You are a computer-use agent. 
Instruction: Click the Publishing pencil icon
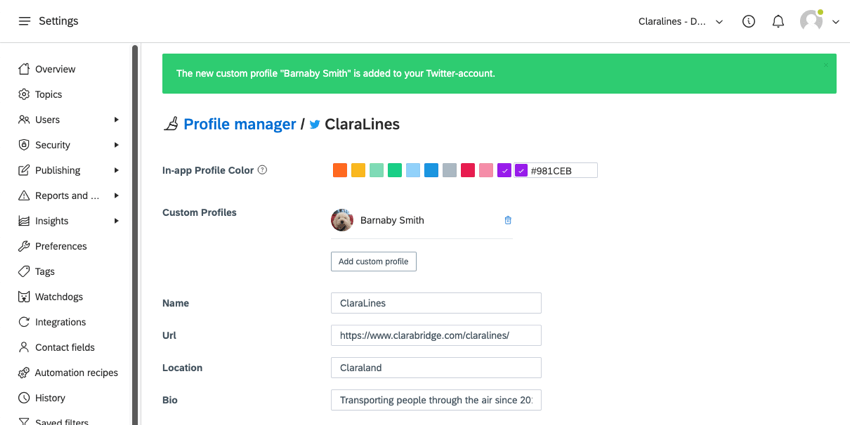tap(23, 170)
